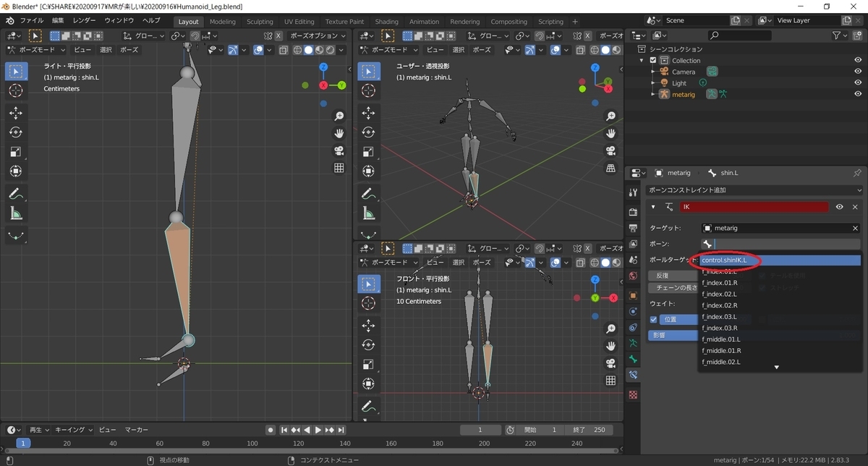This screenshot has width=868, height=466.
Task: Select the Scale tool in Right Orthographic viewport
Action: pos(16,152)
